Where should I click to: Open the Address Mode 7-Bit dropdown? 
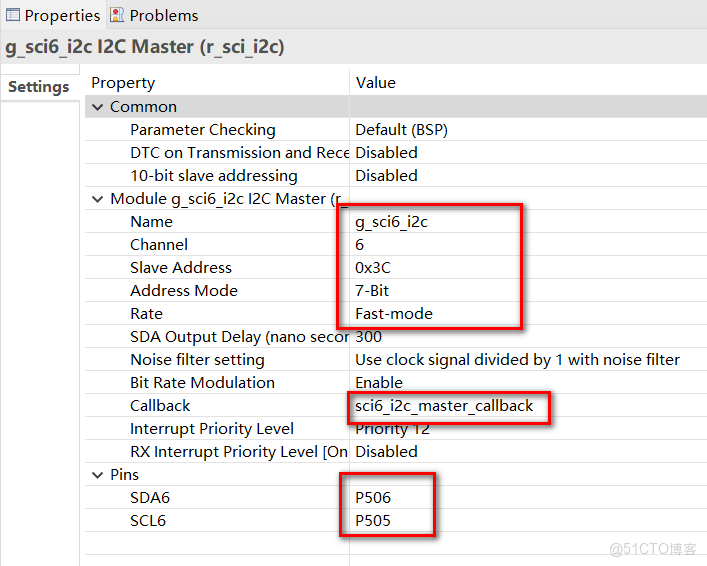tap(372, 291)
